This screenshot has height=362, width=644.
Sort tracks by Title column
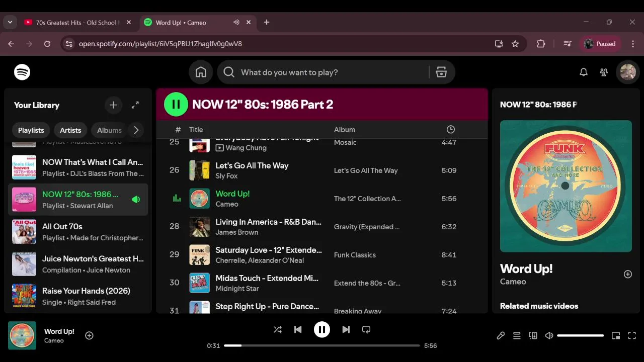click(x=196, y=130)
